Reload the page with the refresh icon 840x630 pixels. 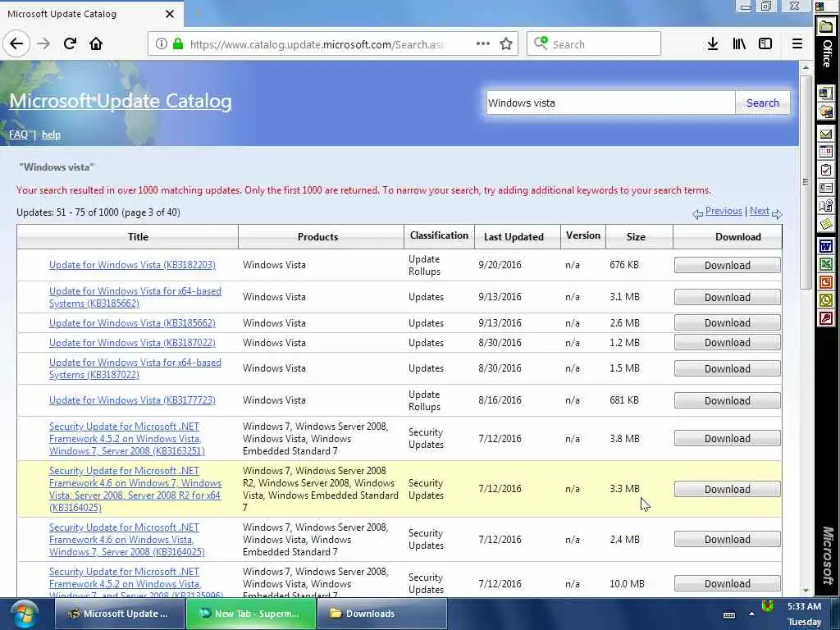pyautogui.click(x=70, y=43)
